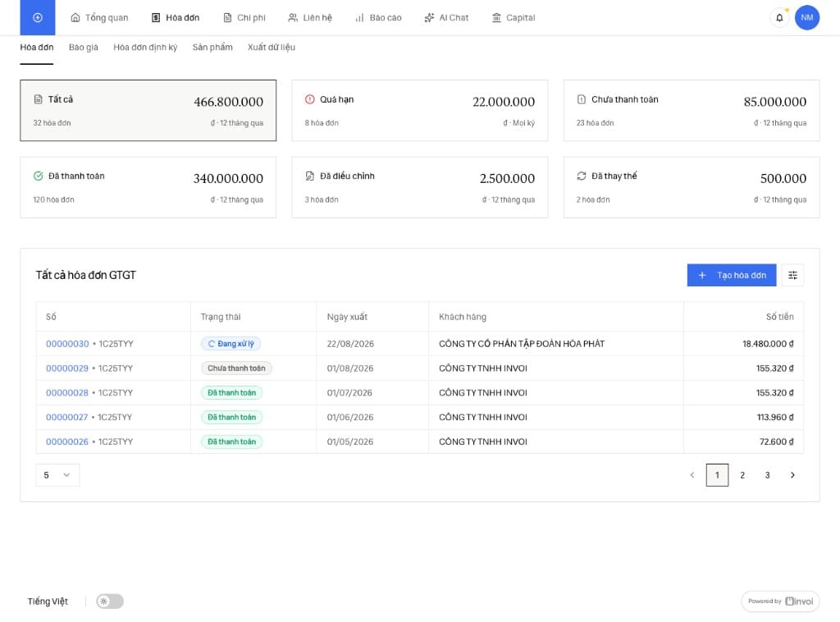Filter by Đã điều chỉnh card
This screenshot has height=622, width=840.
pos(420,188)
